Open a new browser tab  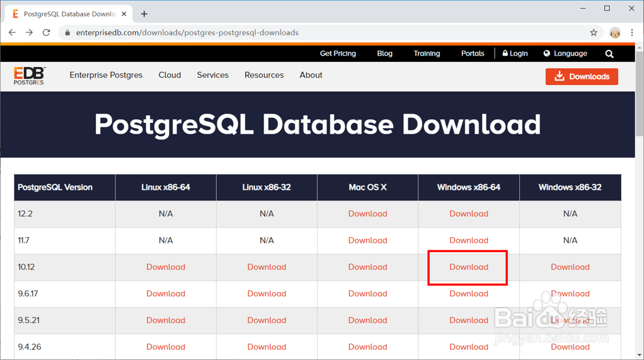pyautogui.click(x=144, y=14)
